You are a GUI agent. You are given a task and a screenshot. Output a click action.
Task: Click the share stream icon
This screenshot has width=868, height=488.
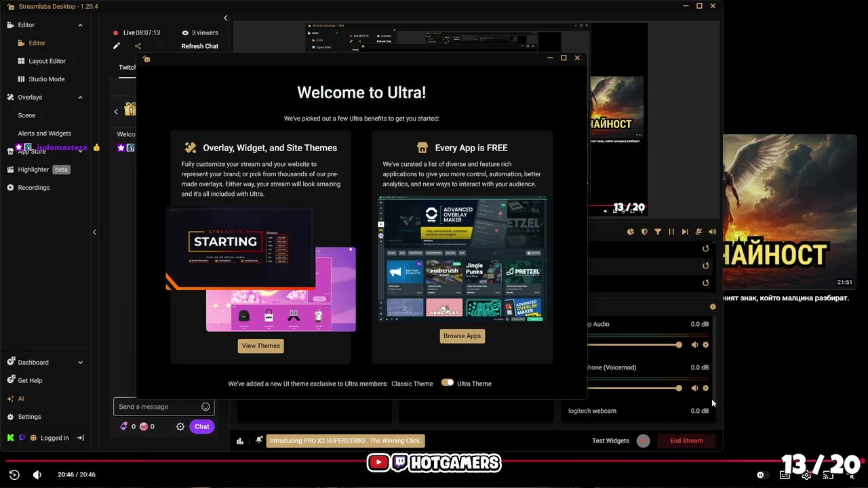(138, 46)
